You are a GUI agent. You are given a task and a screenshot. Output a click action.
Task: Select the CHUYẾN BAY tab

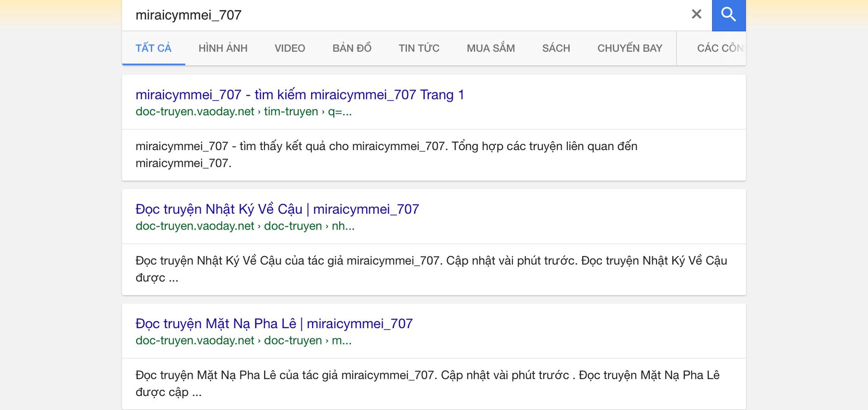pyautogui.click(x=630, y=48)
